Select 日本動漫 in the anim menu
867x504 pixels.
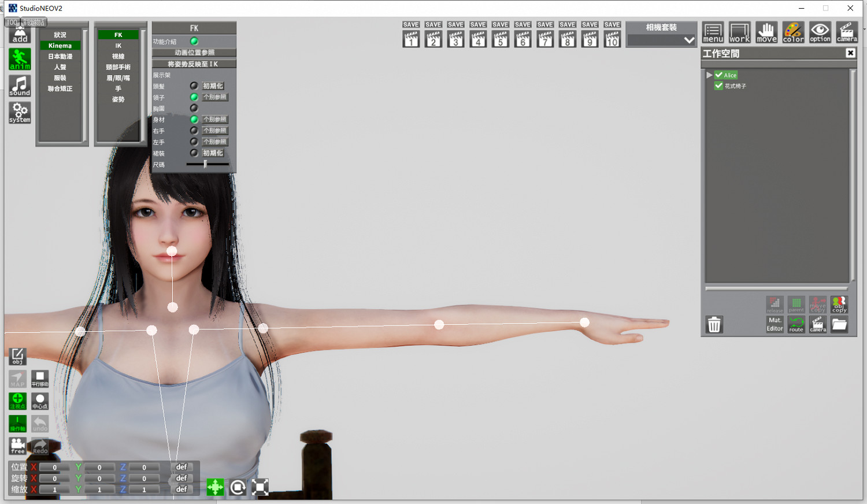pos(60,57)
